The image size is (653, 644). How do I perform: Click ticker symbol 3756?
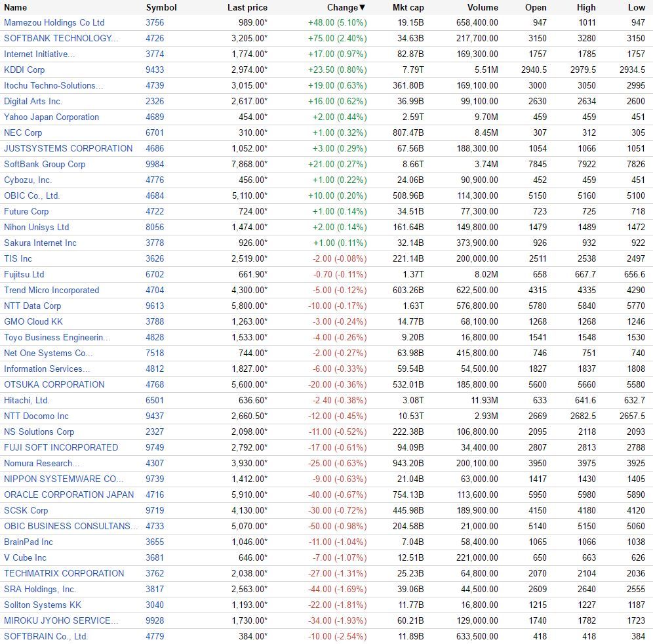tap(155, 22)
